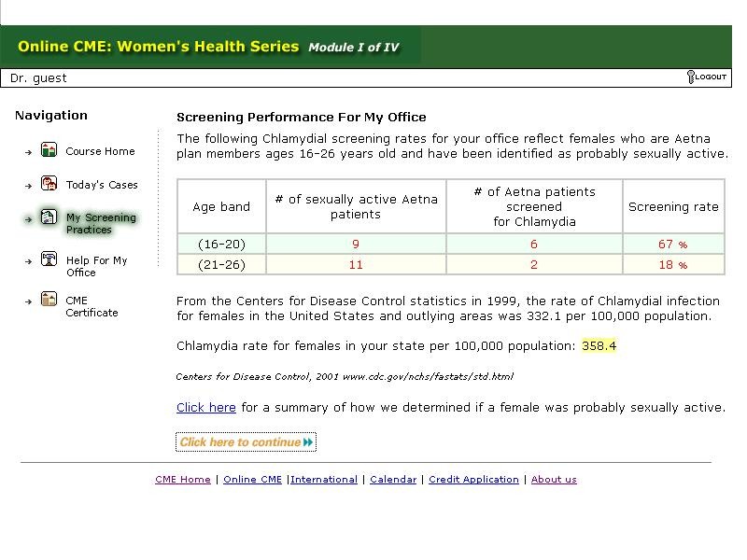The width and height of the screenshot is (747, 560).
Task: Select My Screening Practices menu item
Action: click(x=101, y=223)
